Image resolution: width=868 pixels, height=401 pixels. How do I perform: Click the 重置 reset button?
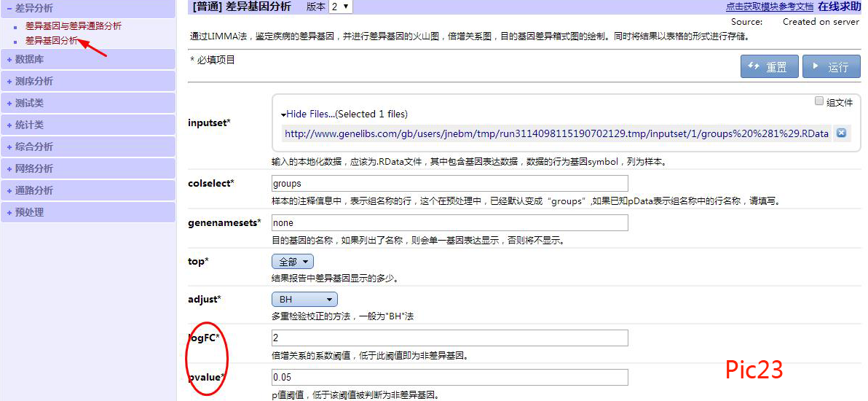click(x=769, y=66)
